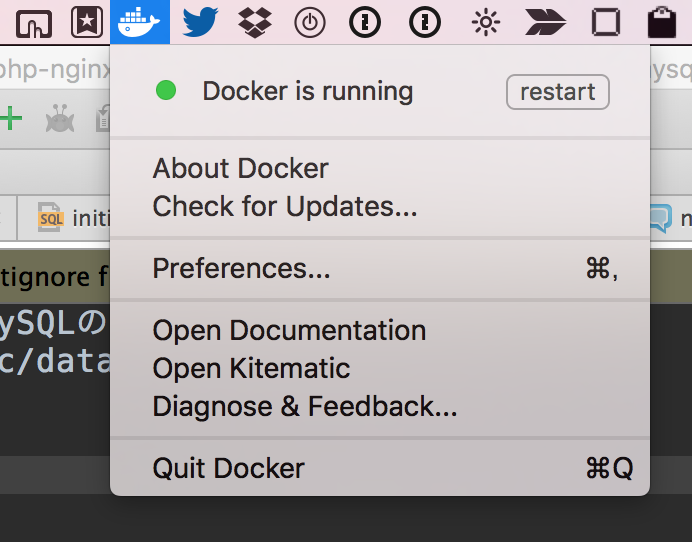The image size is (692, 542).
Task: Click the Docker whale menu bar icon
Action: tap(139, 22)
